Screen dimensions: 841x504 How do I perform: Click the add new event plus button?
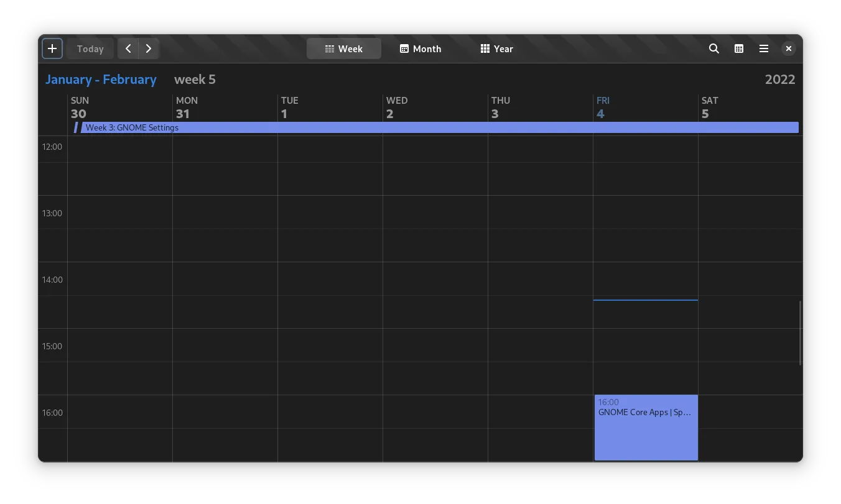52,48
